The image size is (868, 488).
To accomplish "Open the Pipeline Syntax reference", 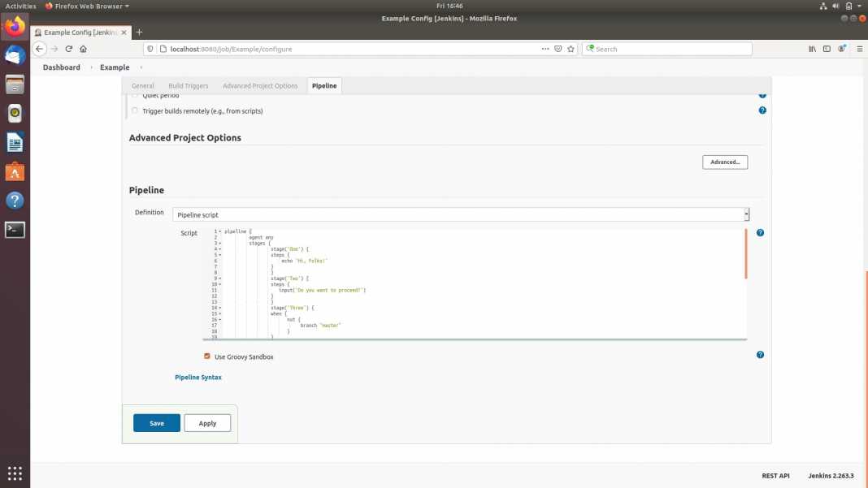I will click(197, 377).
